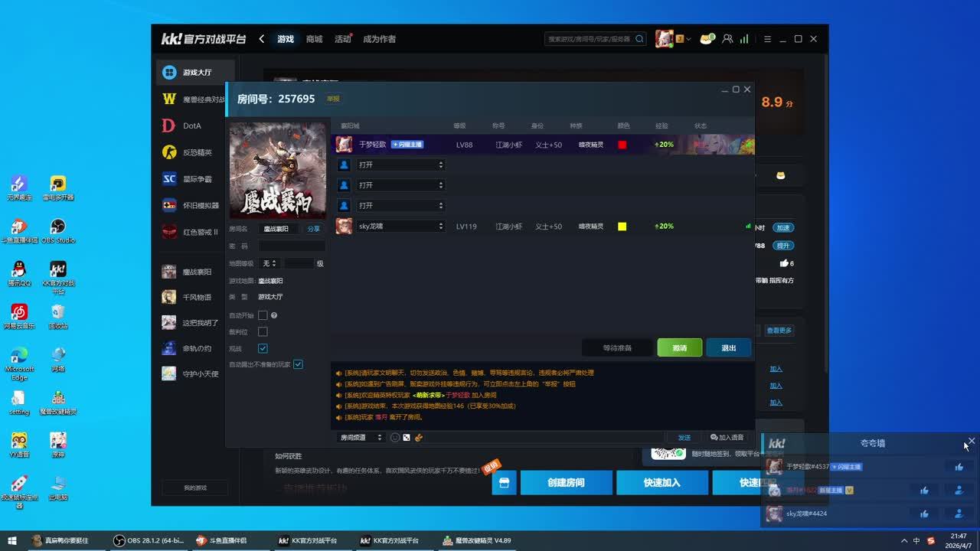Viewport: 980px width, 551px height.
Task: Open 千风物语 in the sidebar list
Action: pyautogui.click(x=191, y=297)
